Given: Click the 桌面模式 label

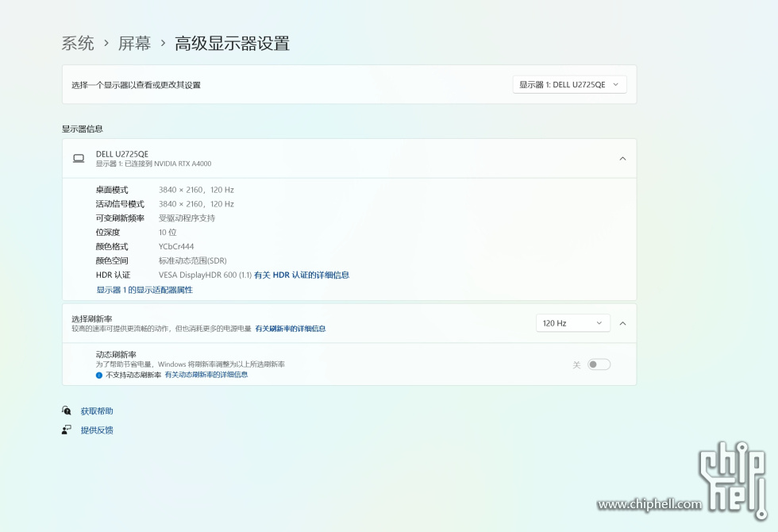Looking at the screenshot, I should 112,190.
